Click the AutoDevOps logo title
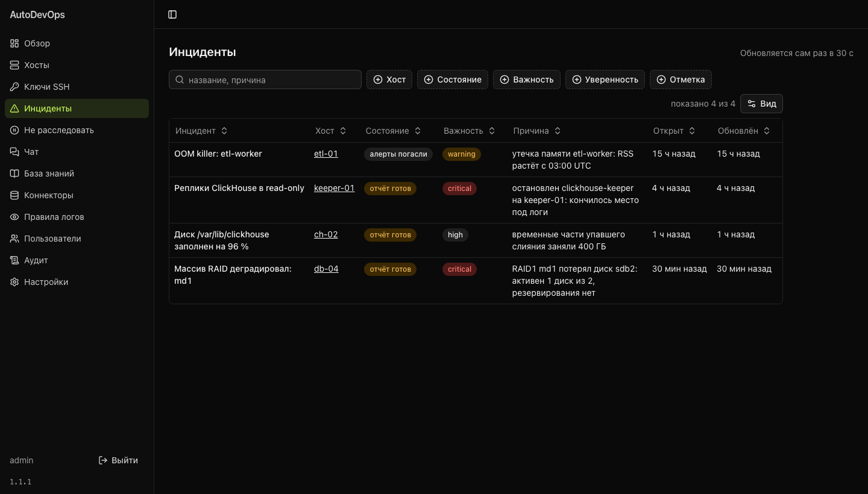868x494 pixels. coord(37,14)
